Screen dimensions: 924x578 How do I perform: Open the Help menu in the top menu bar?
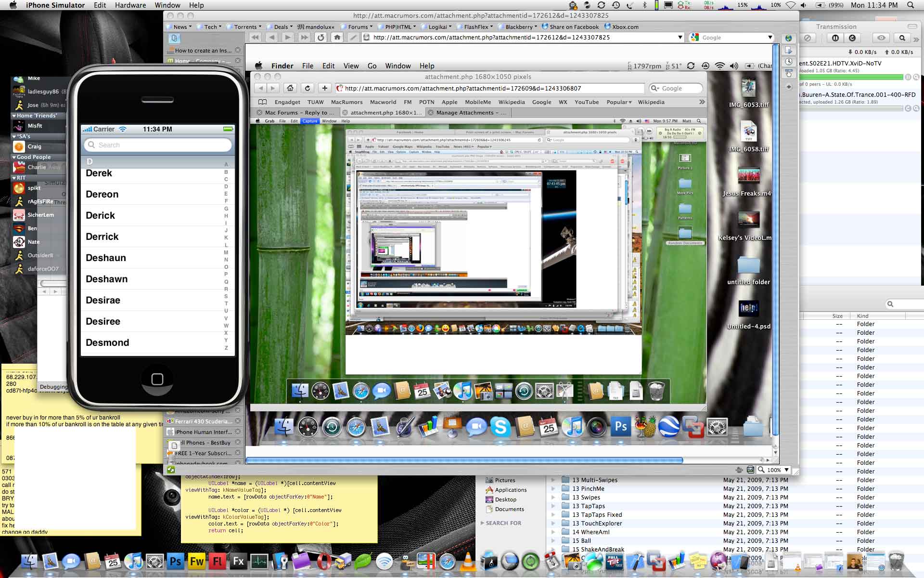(196, 5)
